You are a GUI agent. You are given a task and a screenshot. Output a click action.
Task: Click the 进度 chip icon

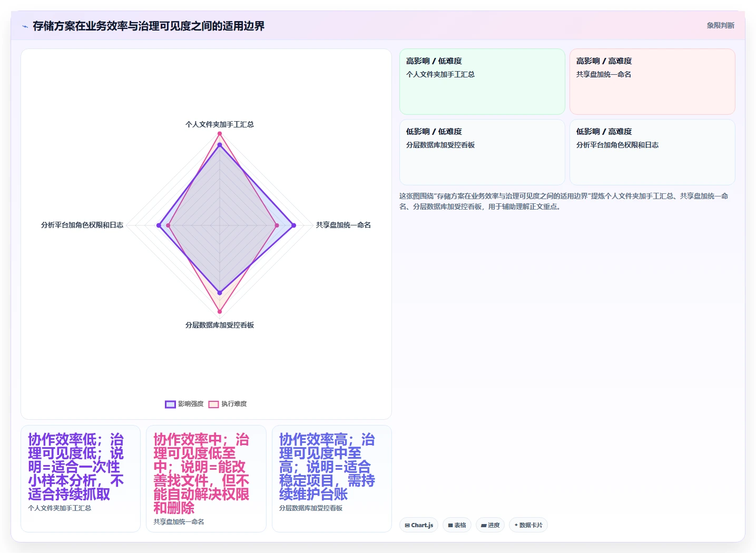click(x=484, y=525)
